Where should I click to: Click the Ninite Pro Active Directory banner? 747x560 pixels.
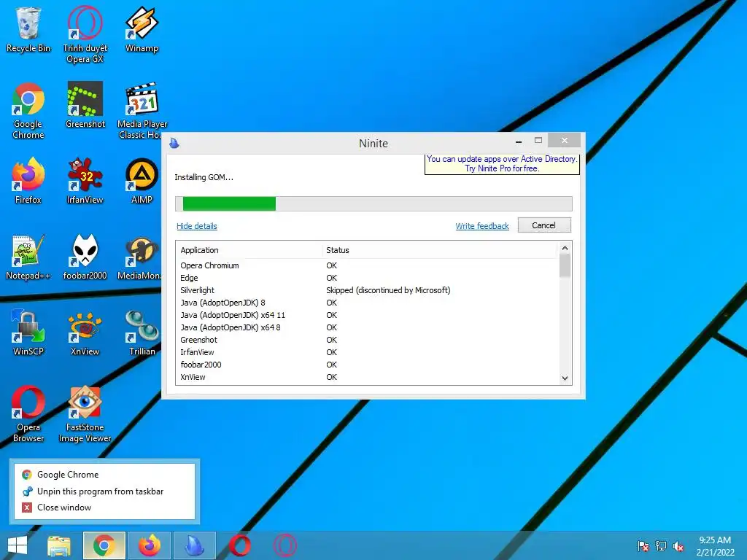502,164
